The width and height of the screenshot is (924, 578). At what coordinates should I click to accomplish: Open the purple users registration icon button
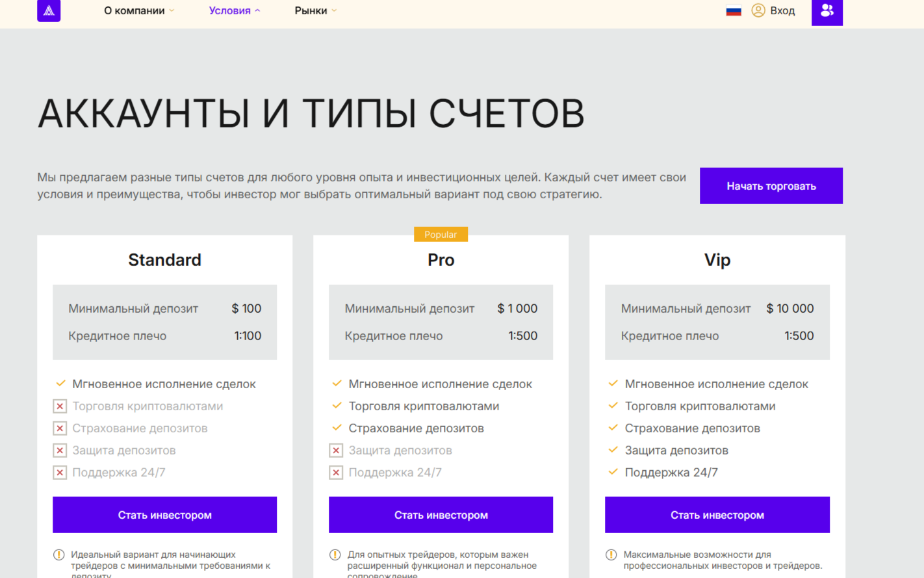click(x=827, y=11)
